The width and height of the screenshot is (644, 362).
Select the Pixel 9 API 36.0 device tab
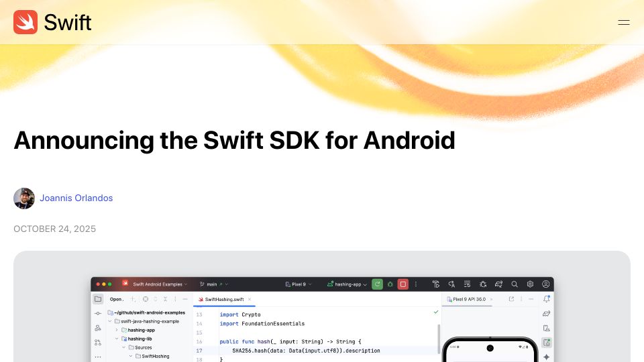coord(466,299)
